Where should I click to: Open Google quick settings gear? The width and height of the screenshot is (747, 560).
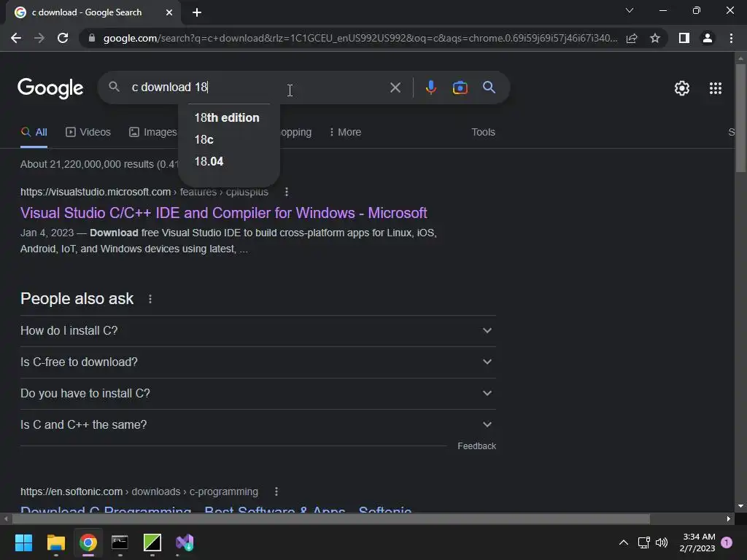tap(682, 88)
